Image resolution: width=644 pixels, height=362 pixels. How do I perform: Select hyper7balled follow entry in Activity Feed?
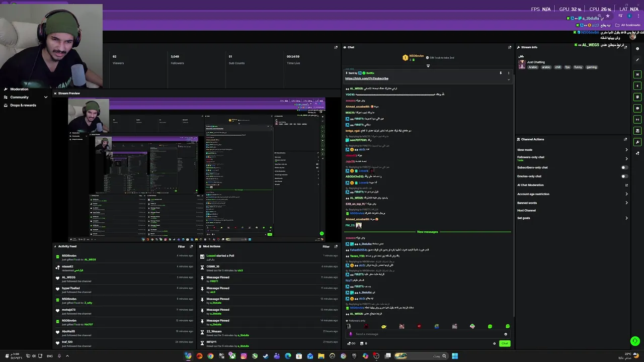click(124, 290)
